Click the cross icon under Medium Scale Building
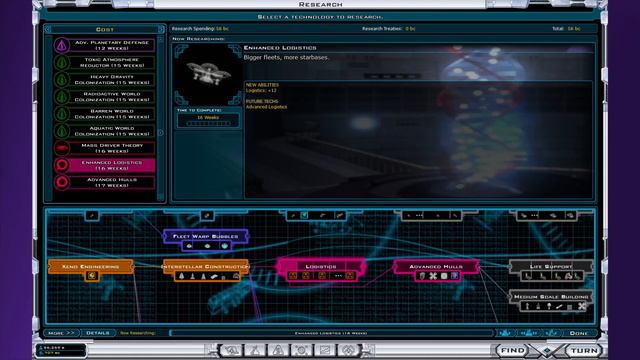This screenshot has height=360, width=640. coord(582,306)
